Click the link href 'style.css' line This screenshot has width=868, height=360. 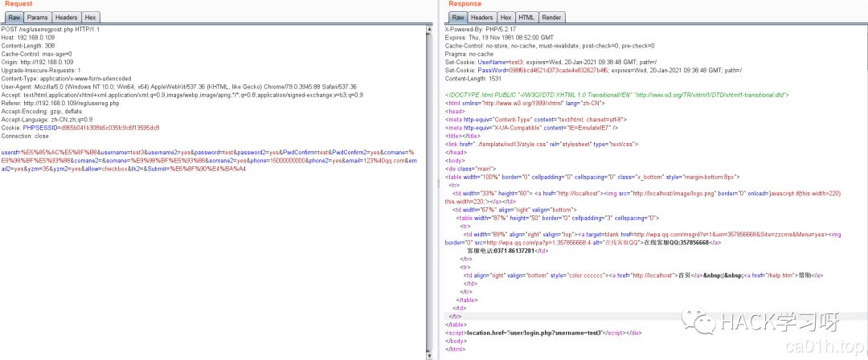coord(542,144)
